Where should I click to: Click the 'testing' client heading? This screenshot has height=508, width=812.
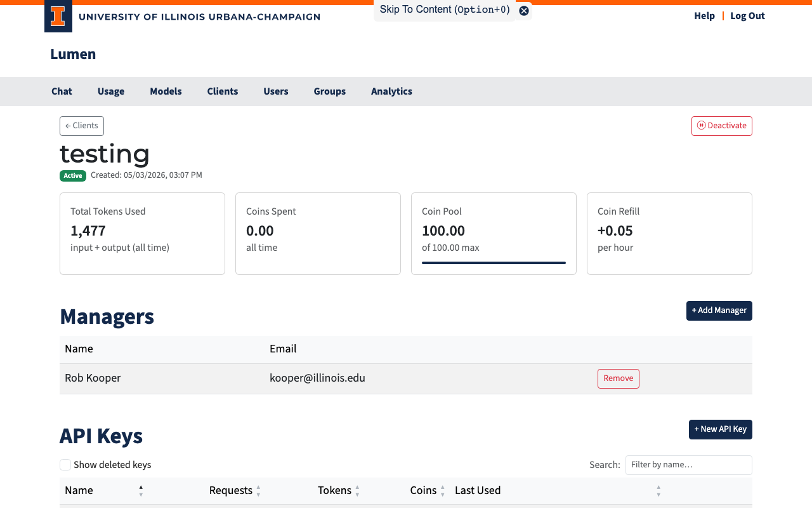(x=105, y=154)
